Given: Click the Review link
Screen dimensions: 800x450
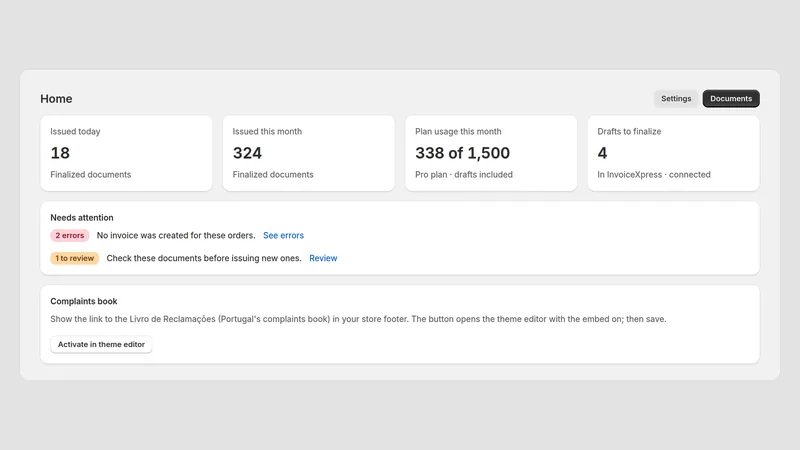Looking at the screenshot, I should [323, 258].
